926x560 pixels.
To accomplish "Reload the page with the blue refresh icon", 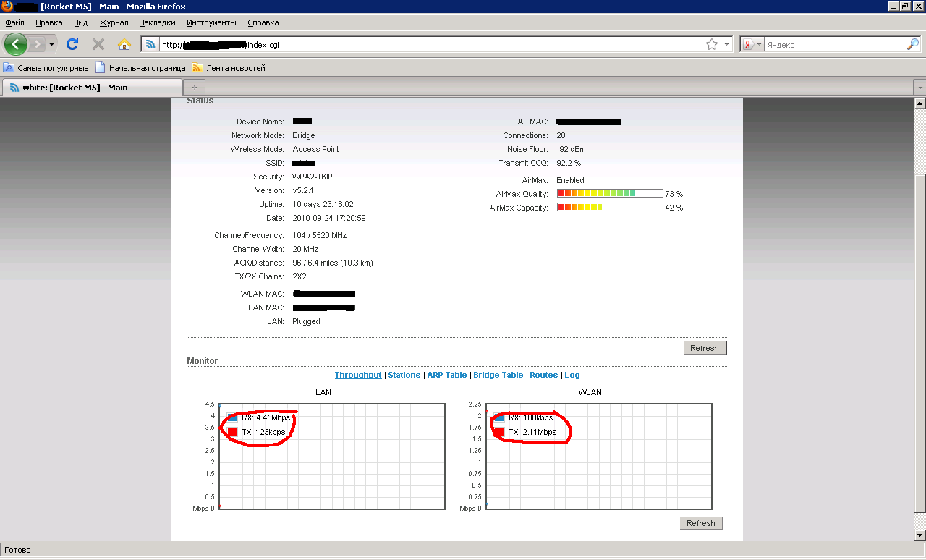I will [72, 44].
